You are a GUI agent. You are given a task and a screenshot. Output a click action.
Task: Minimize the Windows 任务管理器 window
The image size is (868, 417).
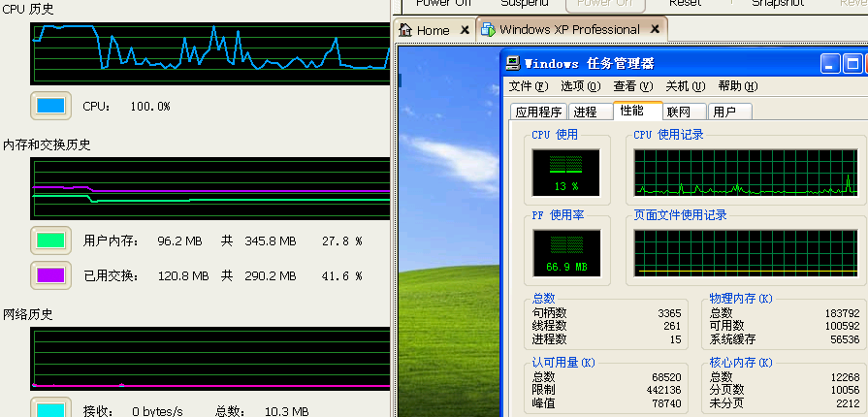[830, 64]
